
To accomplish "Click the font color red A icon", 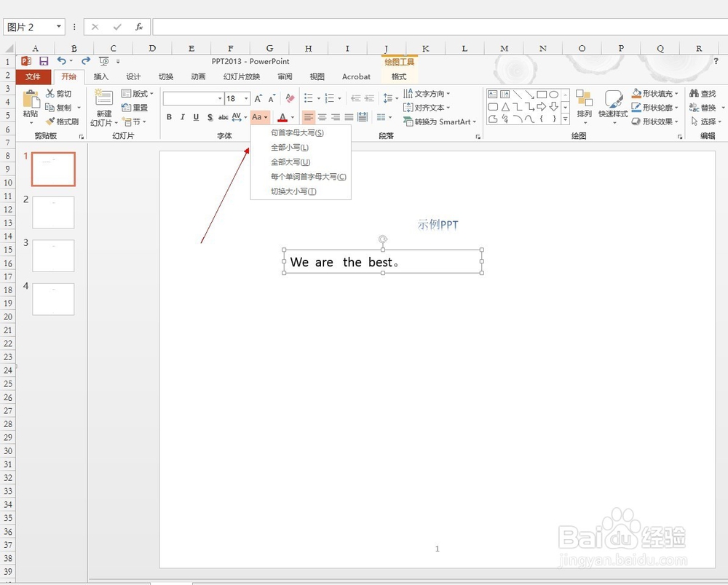I will tap(282, 117).
